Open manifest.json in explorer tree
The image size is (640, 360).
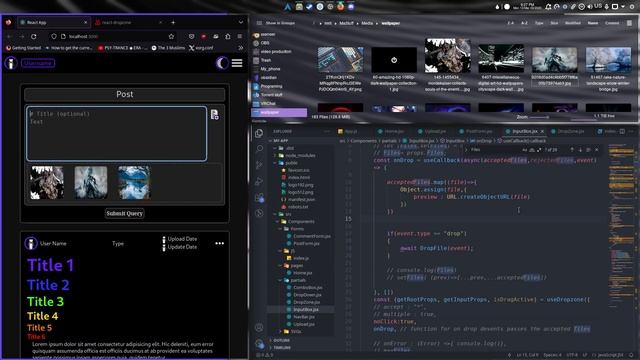pos(301,200)
